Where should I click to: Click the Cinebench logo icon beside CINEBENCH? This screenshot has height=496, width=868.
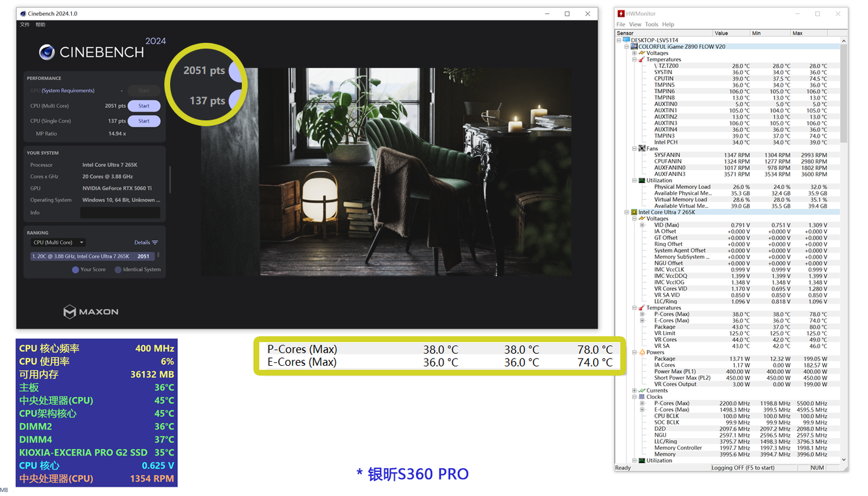point(48,52)
